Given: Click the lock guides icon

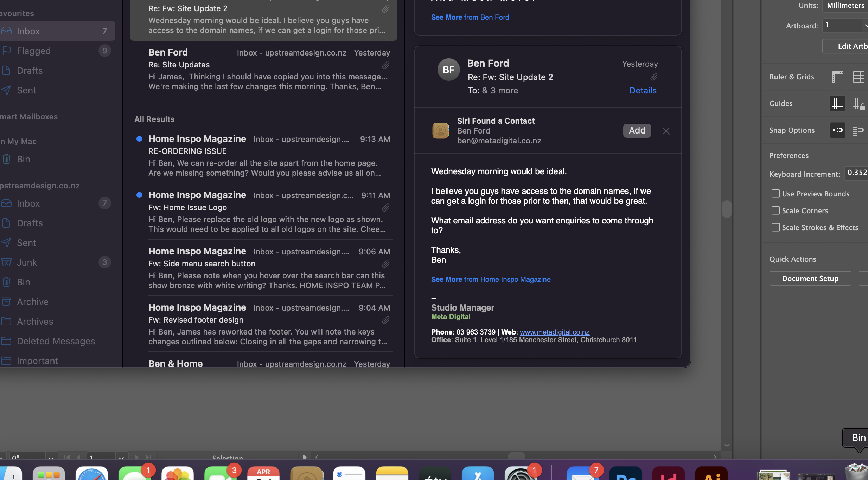Looking at the screenshot, I should click(859, 104).
